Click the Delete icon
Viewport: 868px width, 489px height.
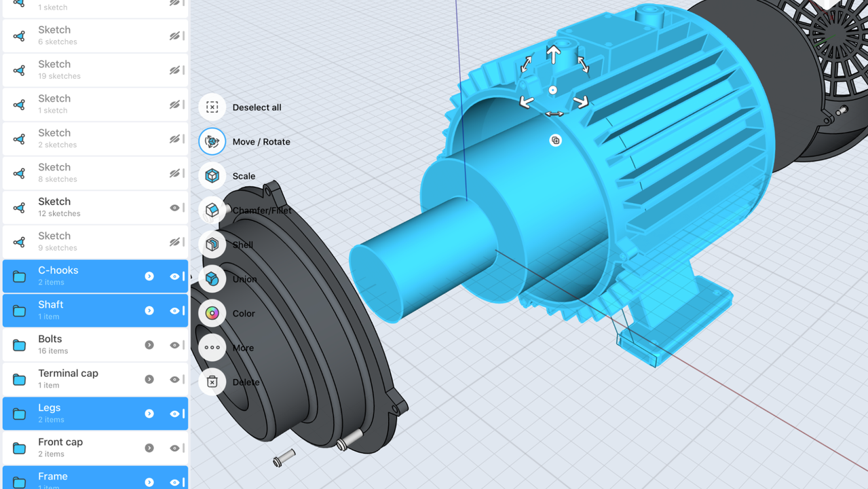click(212, 382)
